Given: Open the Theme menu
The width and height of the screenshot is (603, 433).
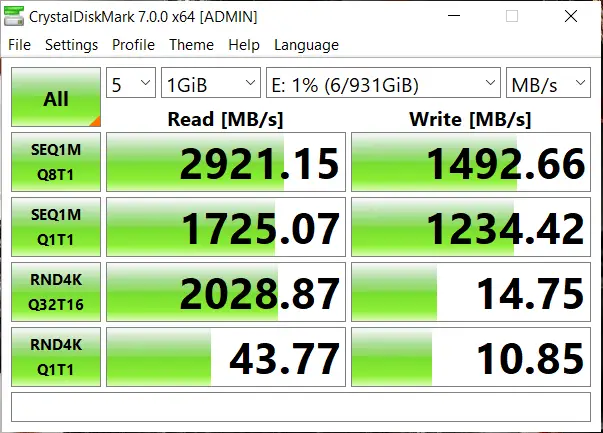Looking at the screenshot, I should pyautogui.click(x=192, y=45).
